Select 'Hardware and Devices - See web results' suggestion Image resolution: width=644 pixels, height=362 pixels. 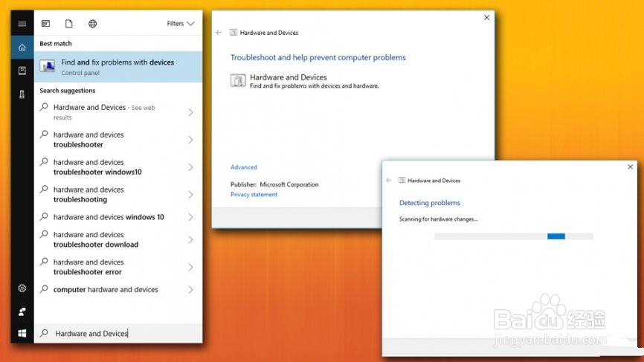pos(118,112)
